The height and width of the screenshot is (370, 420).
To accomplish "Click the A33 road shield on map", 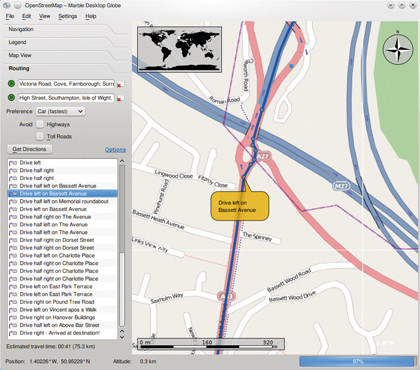I will click(227, 296).
